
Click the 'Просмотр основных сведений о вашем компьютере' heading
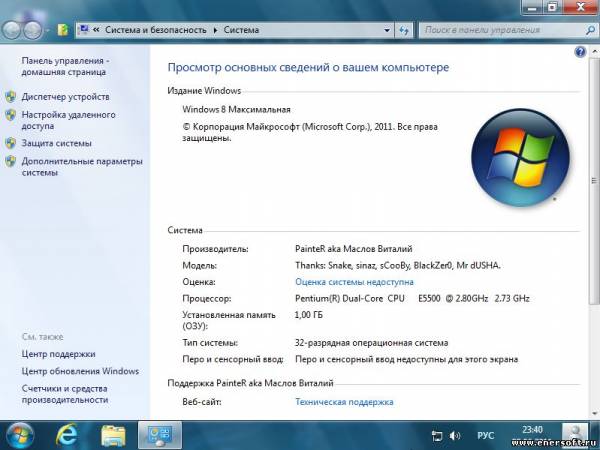pos(308,67)
